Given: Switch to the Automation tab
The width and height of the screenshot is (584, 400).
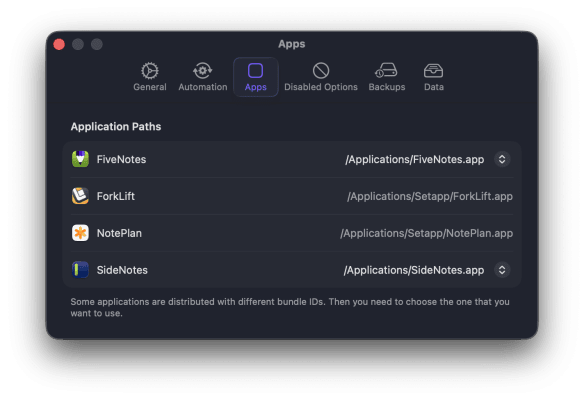Looking at the screenshot, I should pos(203,77).
